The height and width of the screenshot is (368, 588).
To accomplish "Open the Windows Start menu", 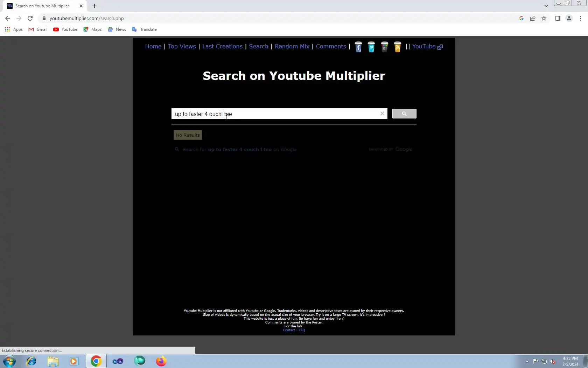I will point(9,361).
